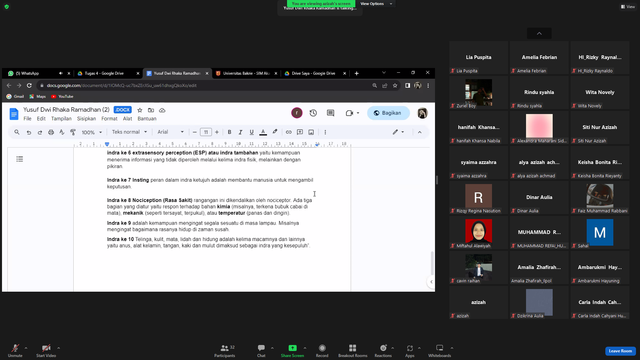Open Reactions in Zoom toolbar
The image size is (640, 360).
(x=383, y=351)
